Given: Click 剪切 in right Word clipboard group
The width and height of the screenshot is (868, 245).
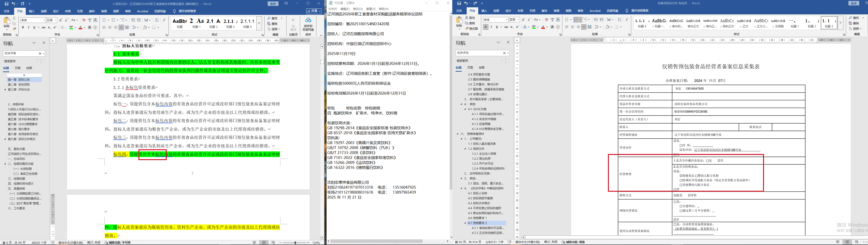Looking at the screenshot, I should tap(470, 18).
